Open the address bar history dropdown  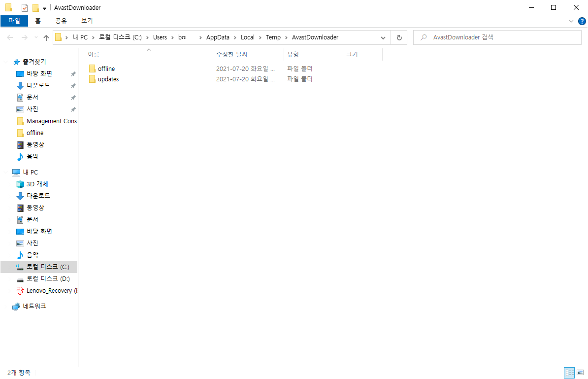[x=383, y=37]
